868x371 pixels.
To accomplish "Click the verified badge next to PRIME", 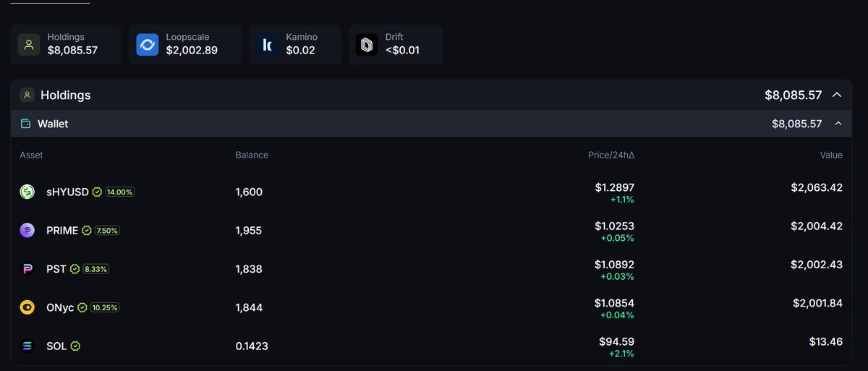I will [87, 231].
